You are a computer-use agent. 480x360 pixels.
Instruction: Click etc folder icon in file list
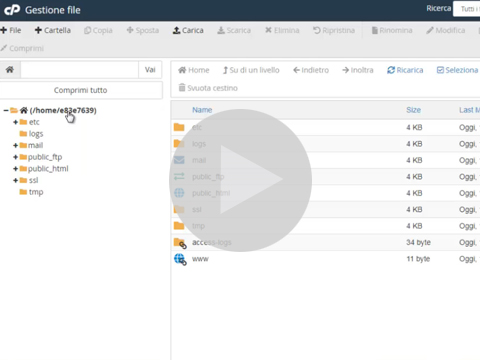[179, 127]
